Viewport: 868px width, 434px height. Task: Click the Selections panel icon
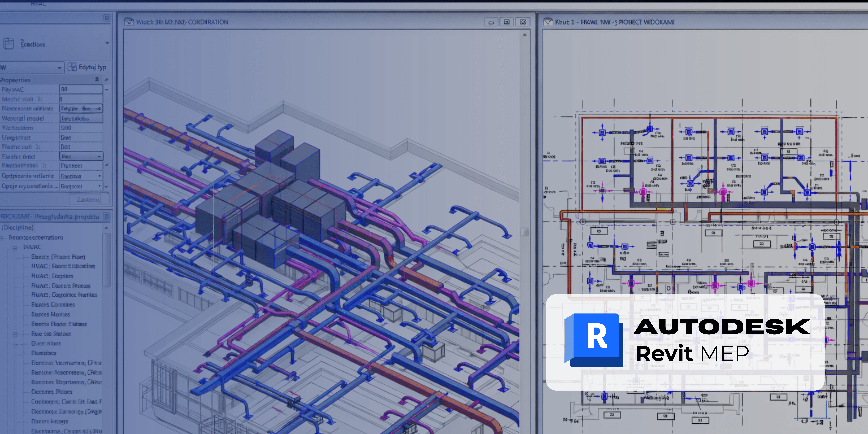tap(8, 43)
